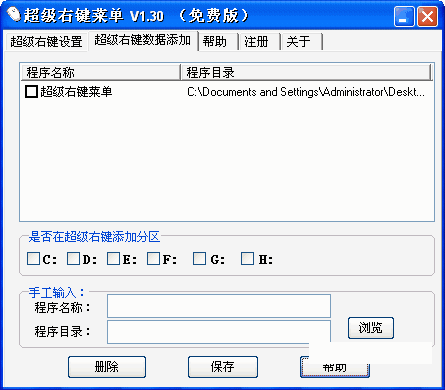This screenshot has width=445, height=390.
Task: Focus the 程序名称 input field
Action: pyautogui.click(x=219, y=306)
